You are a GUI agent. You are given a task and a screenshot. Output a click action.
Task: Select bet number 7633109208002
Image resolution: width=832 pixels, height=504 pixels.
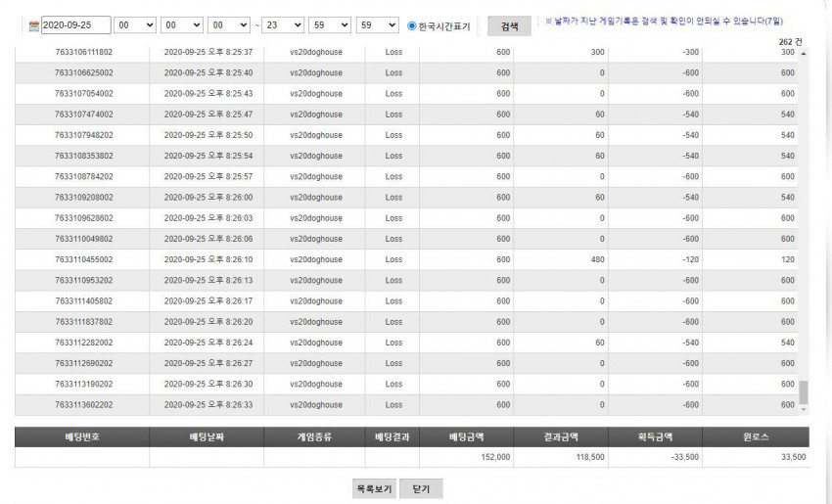coord(84,197)
